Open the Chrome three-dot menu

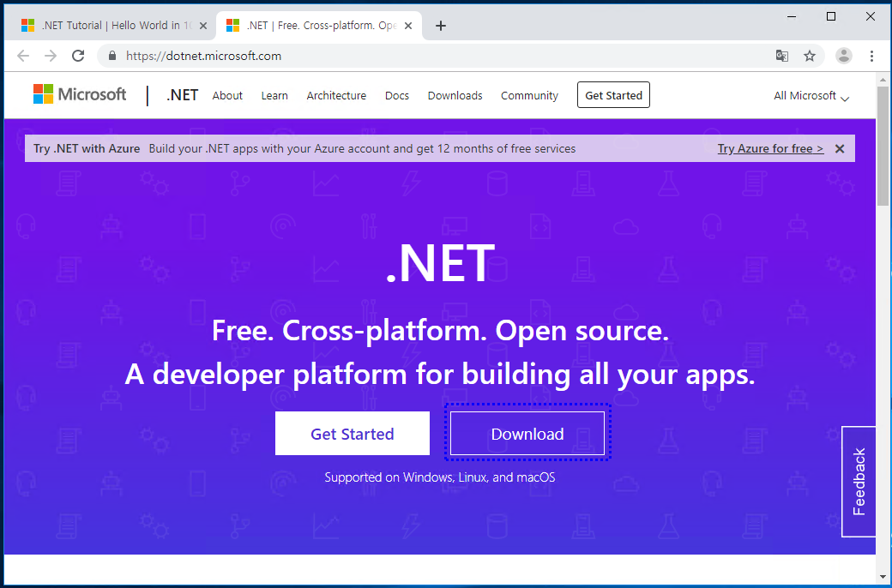[x=871, y=56]
